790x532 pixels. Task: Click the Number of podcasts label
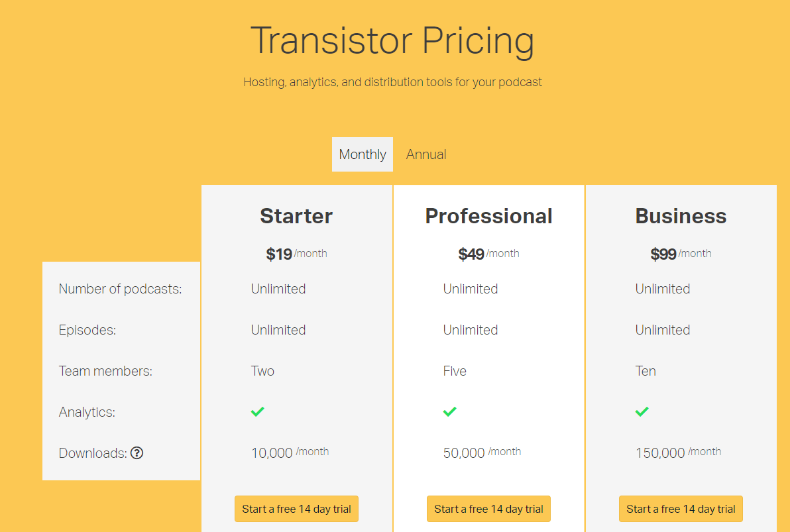point(120,289)
